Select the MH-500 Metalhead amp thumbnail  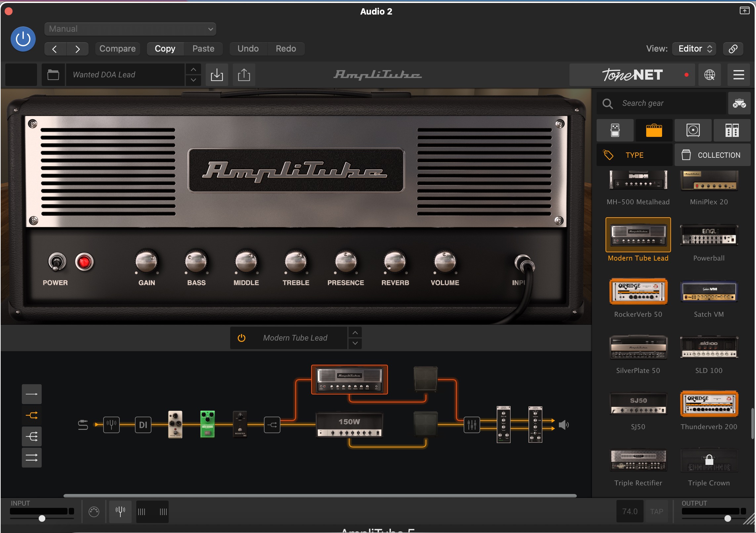click(638, 180)
